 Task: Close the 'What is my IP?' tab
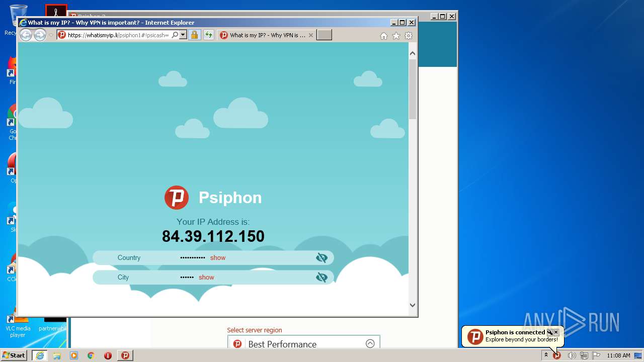[311, 35]
